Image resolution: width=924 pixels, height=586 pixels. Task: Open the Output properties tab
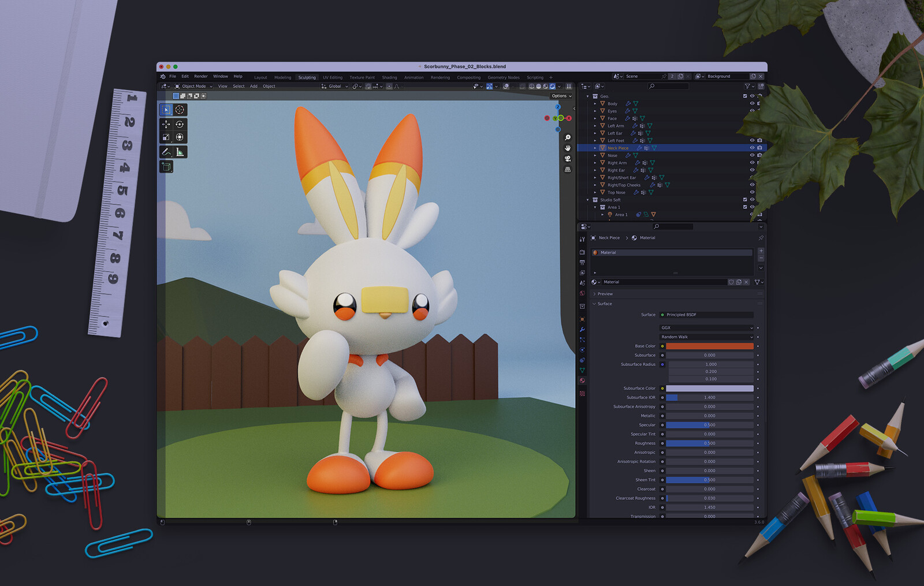[582, 263]
